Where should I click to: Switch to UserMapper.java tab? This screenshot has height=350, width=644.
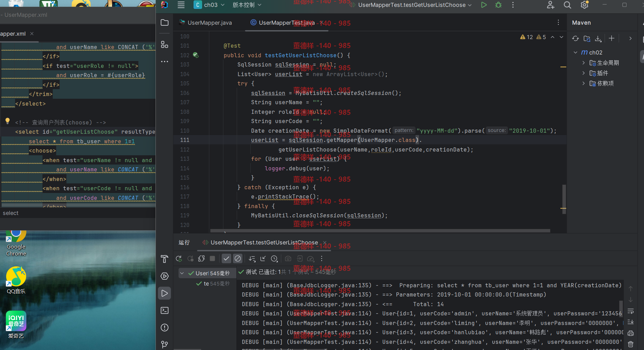pos(206,23)
